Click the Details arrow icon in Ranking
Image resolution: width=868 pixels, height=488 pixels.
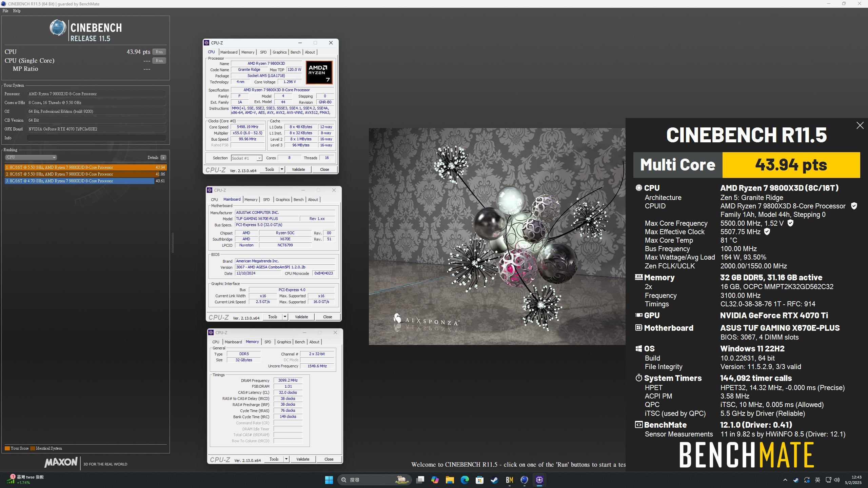click(163, 158)
